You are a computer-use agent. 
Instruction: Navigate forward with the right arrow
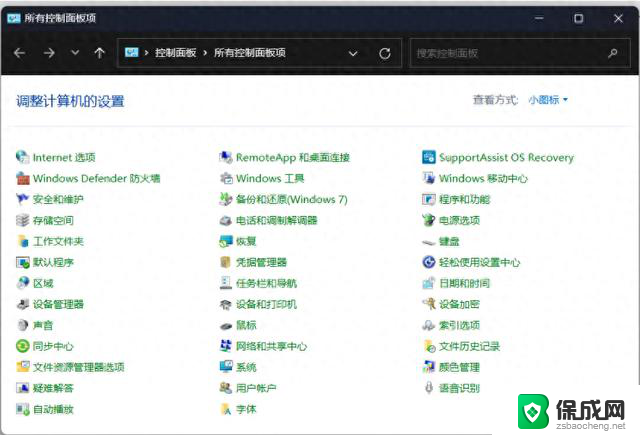[x=49, y=53]
